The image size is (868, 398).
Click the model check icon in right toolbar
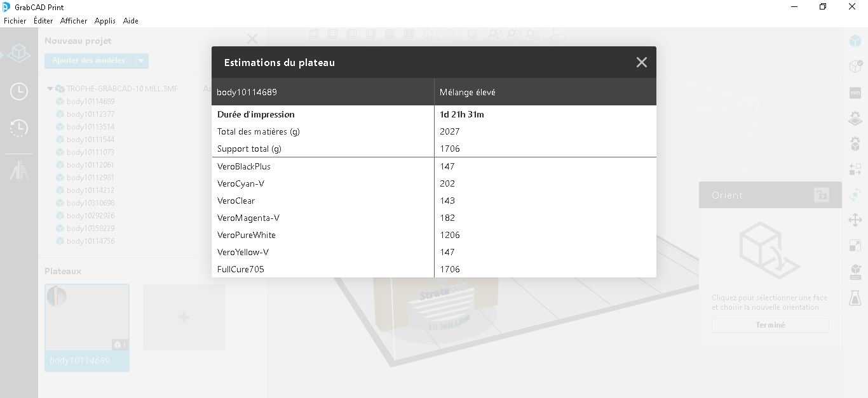coord(855,66)
